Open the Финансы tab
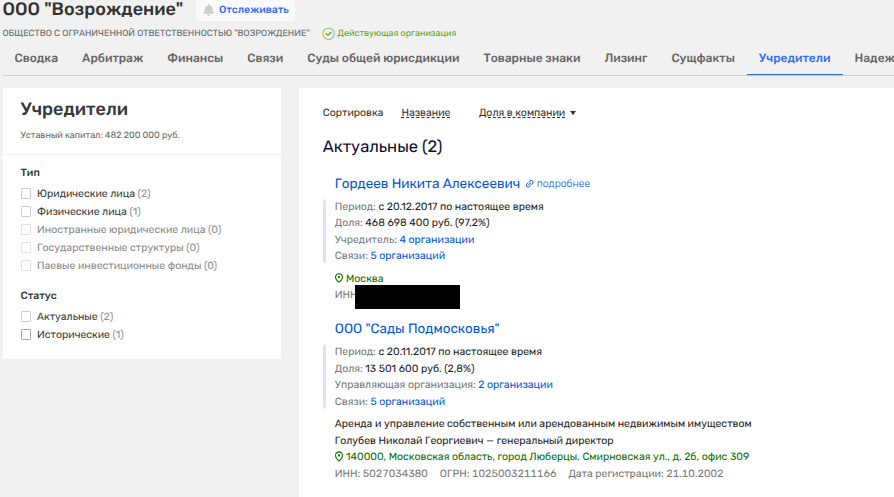Image resolution: width=894 pixels, height=497 pixels. click(195, 58)
